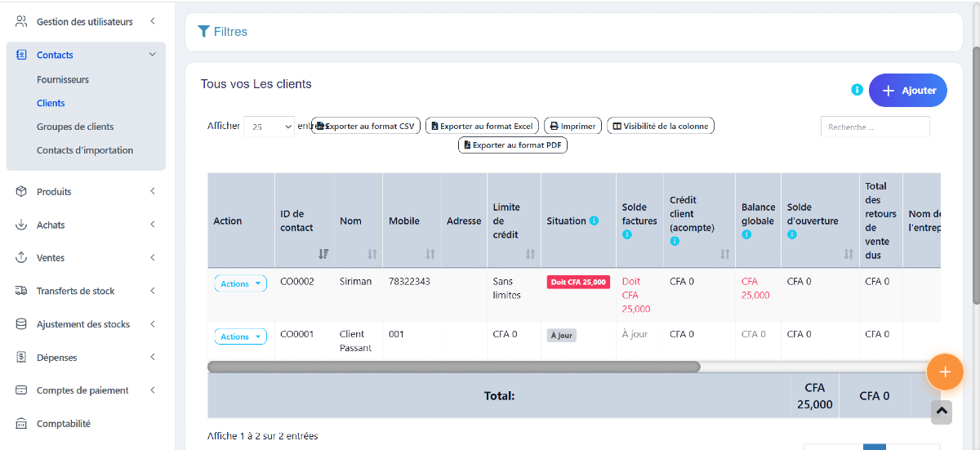Screen dimensions: 980x450
Task: Sort by Crédit client column arrows
Action: point(724,254)
